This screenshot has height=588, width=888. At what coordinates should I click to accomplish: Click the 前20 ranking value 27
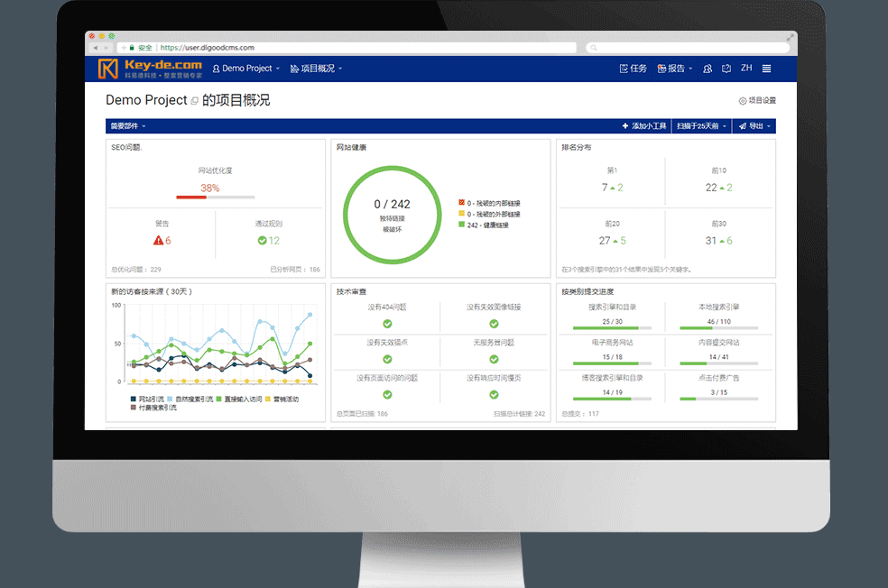pos(605,241)
